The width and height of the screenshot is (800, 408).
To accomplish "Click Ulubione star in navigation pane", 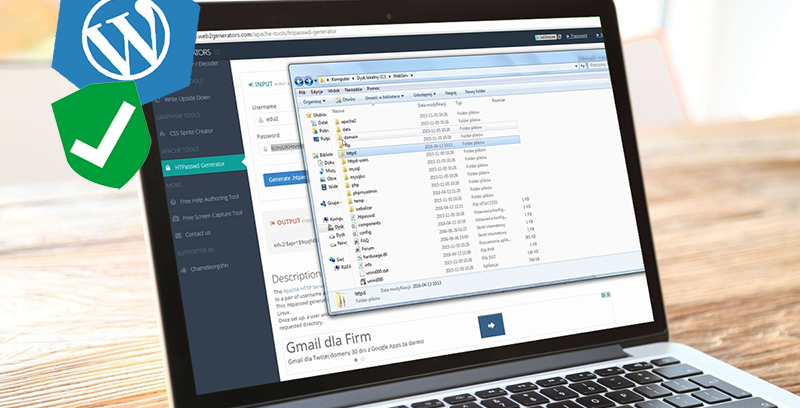I will [309, 115].
